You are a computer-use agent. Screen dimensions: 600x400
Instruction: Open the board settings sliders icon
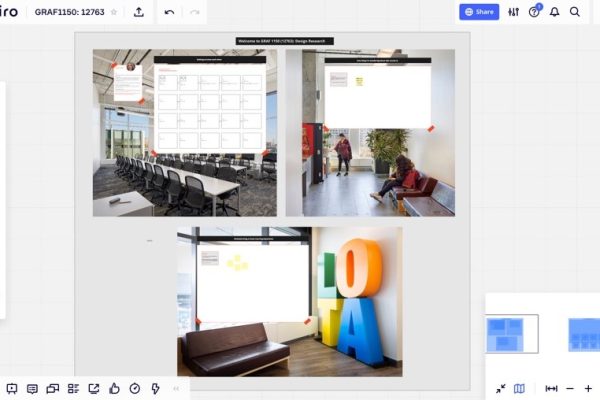click(x=513, y=12)
